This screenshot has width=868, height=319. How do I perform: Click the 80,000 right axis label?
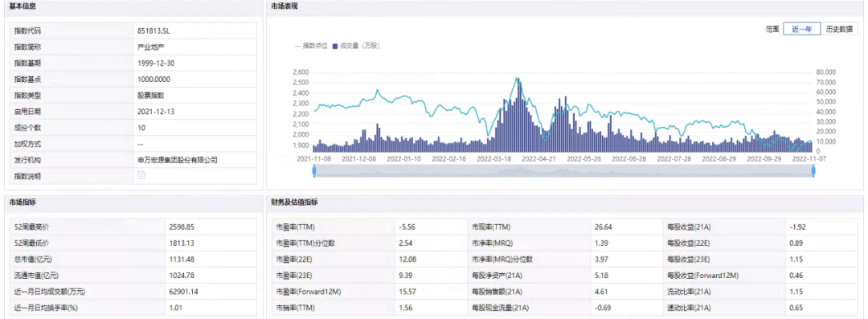coord(825,72)
